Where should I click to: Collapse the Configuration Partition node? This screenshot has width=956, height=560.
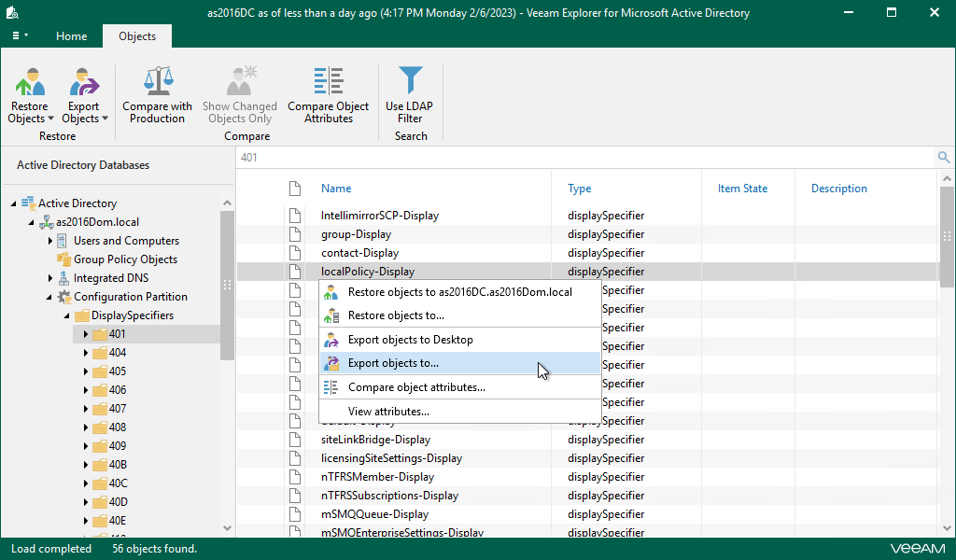coord(50,297)
